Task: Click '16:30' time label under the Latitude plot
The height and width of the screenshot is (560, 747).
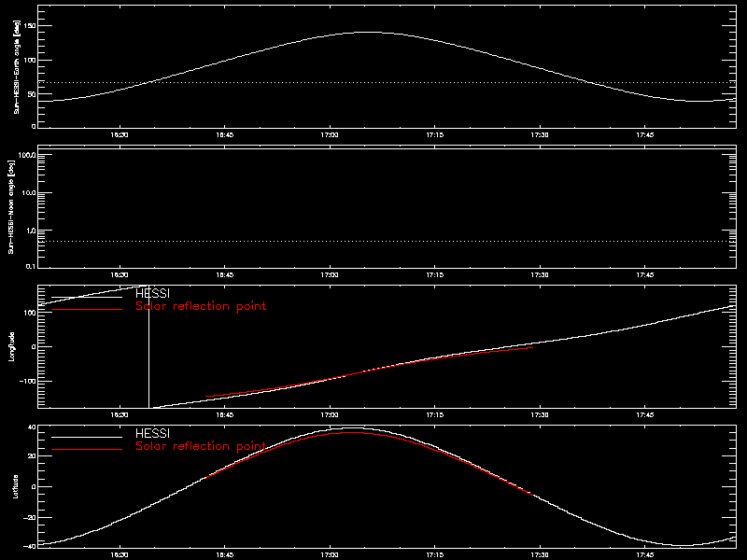Action: 120,555
